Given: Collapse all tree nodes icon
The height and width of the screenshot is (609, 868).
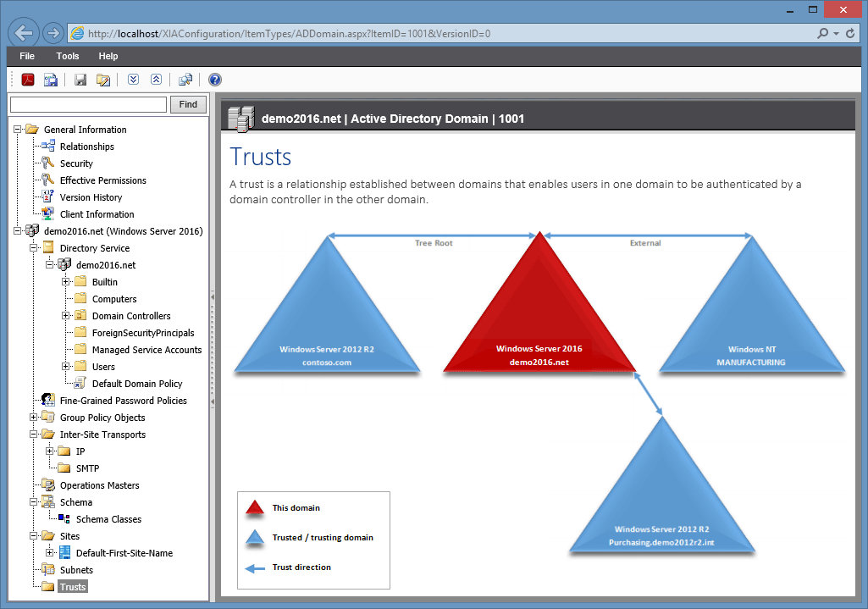Looking at the screenshot, I should tap(156, 79).
